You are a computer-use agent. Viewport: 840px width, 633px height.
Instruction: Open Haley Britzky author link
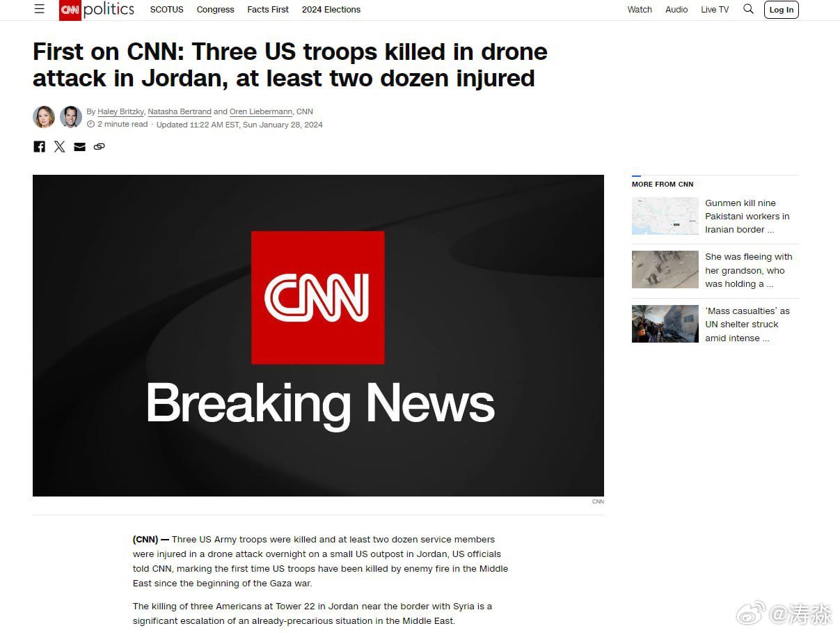pos(120,111)
